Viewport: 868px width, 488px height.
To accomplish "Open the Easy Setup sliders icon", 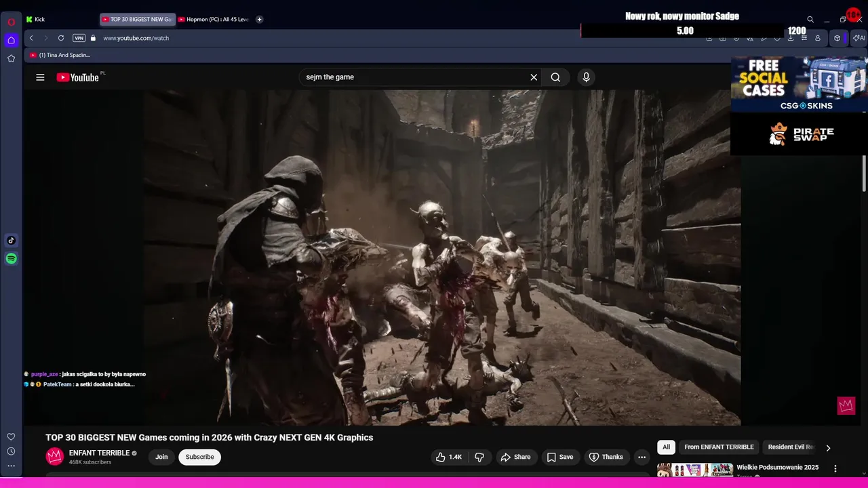I will tap(804, 38).
